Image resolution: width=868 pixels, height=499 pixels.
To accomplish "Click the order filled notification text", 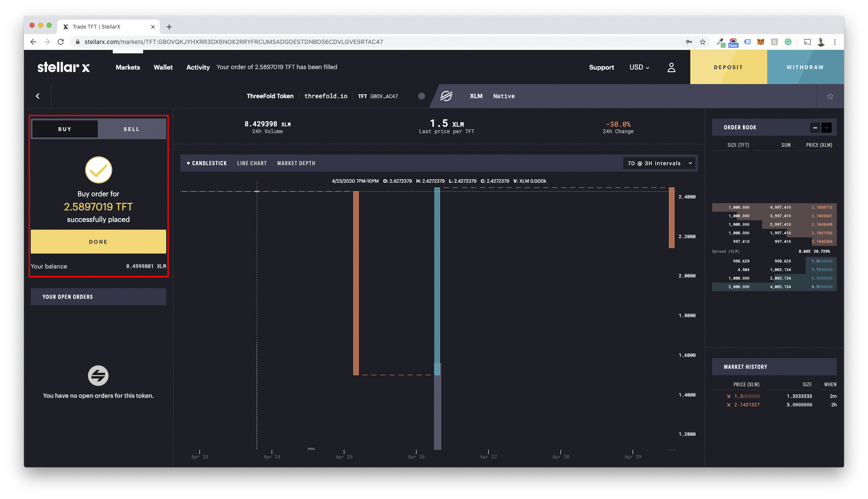I will (x=277, y=67).
